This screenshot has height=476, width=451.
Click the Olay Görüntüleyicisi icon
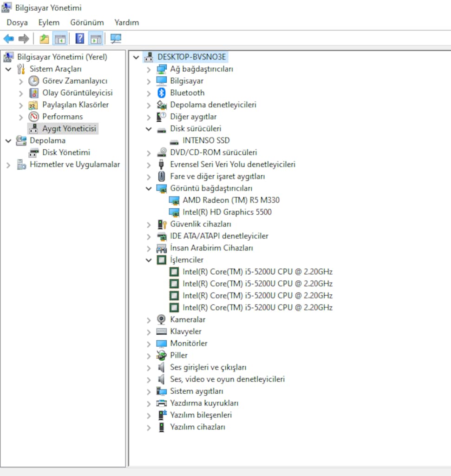coord(33,93)
